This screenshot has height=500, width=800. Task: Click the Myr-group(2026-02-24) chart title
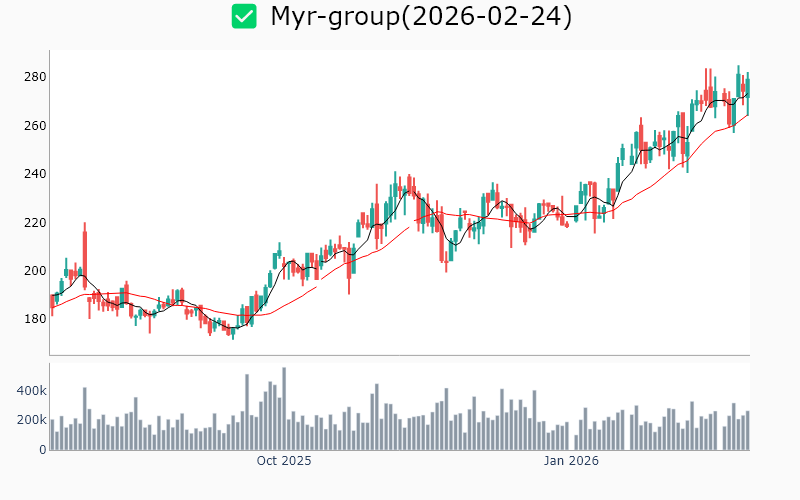[421, 17]
